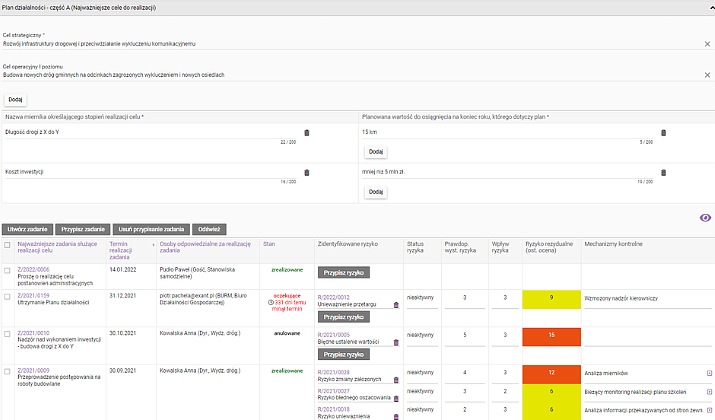The image size is (715, 420).
Task: Check the row for task Z/2022/0006
Action: (9, 270)
